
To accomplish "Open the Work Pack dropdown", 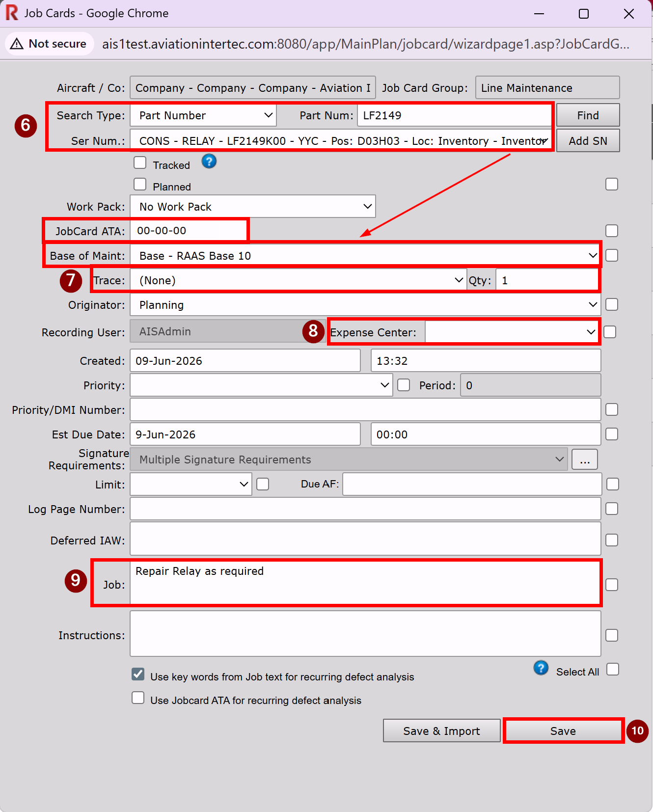I will pyautogui.click(x=253, y=207).
